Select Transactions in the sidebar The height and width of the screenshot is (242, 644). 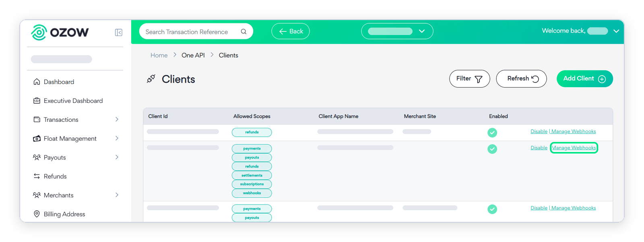point(61,119)
